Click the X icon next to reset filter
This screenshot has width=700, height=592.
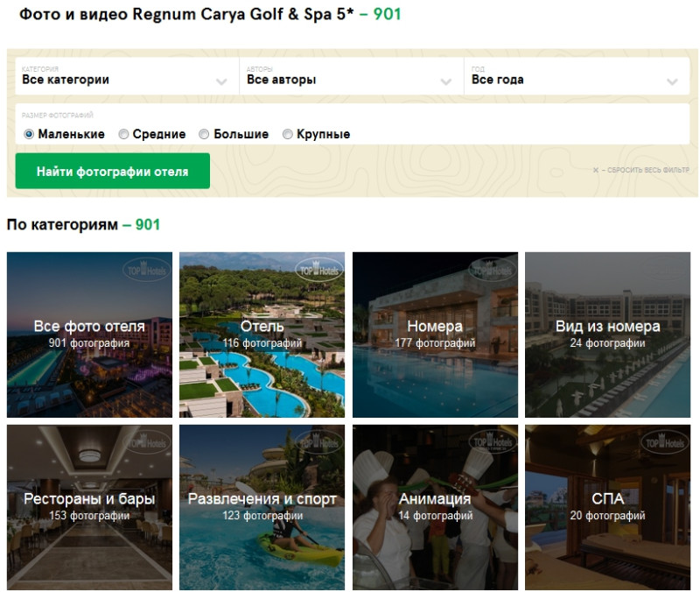tap(596, 170)
